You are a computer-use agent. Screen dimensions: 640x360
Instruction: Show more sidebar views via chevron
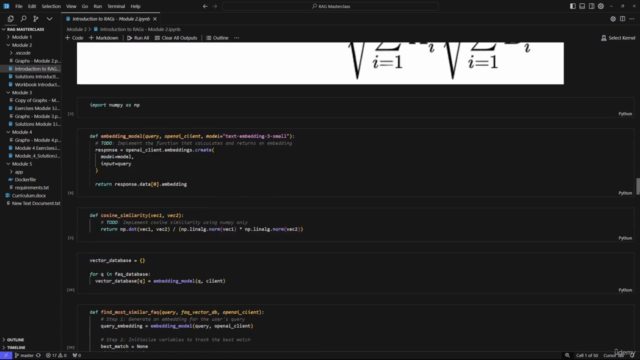[x=49, y=19]
